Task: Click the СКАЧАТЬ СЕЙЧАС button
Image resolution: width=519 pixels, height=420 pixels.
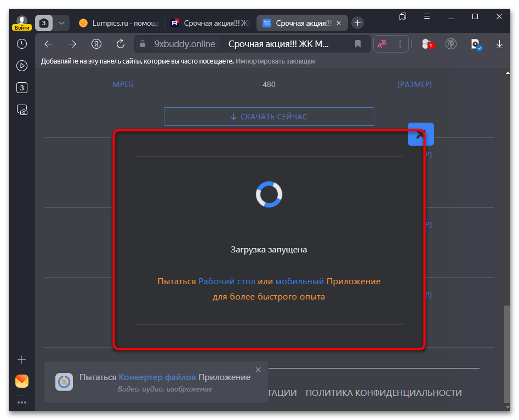Action: click(x=269, y=117)
